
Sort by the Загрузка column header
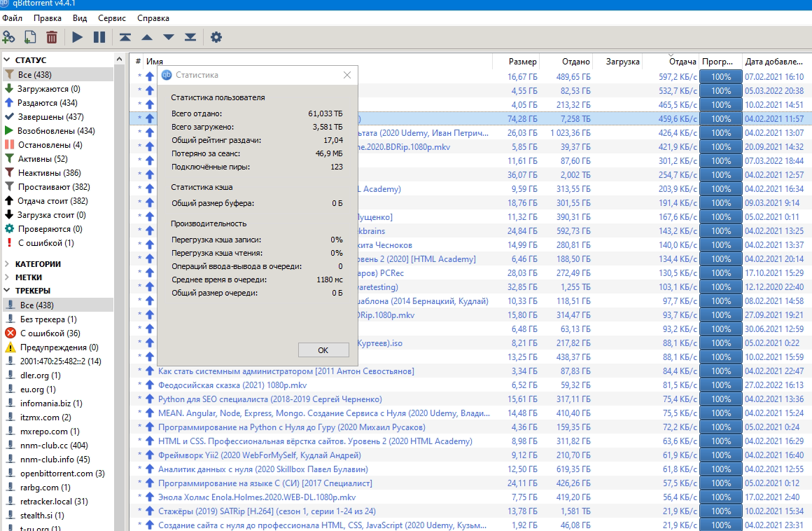[617, 62]
